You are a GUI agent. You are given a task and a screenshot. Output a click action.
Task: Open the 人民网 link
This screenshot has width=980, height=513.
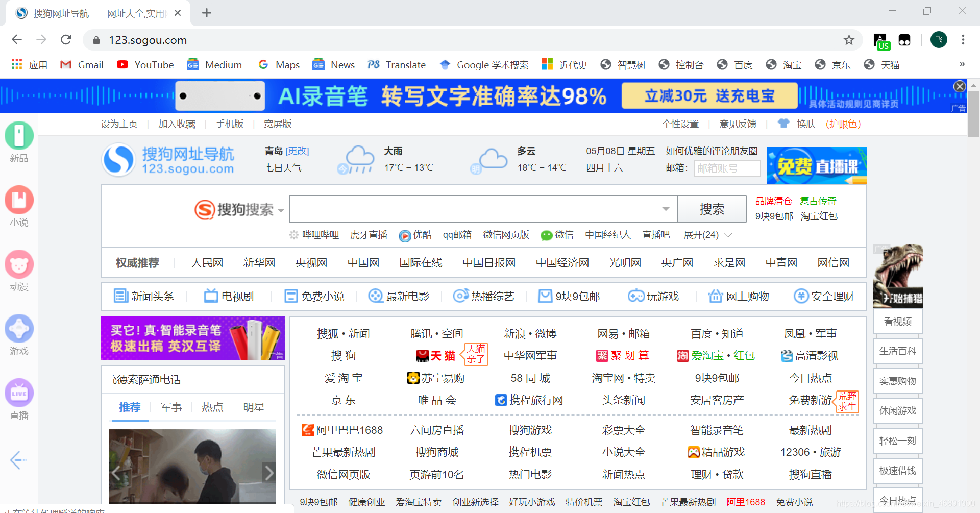pos(207,263)
